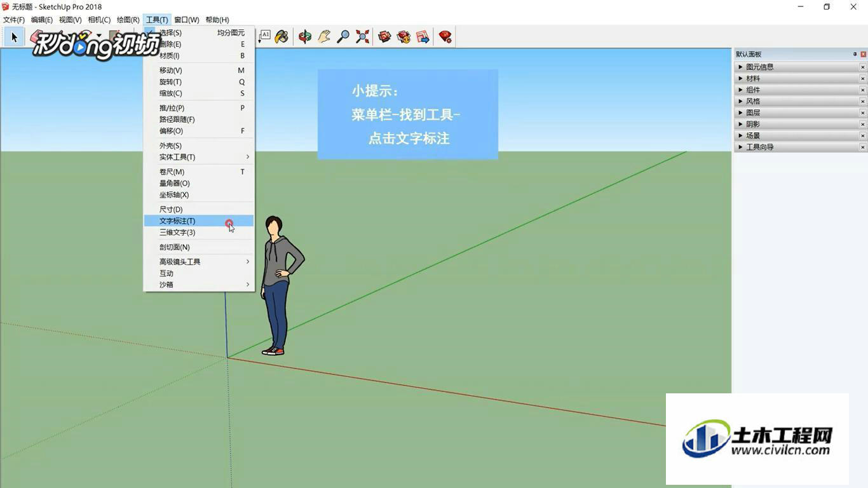868x488 pixels.
Task: Activate the Orbit tool icon
Action: coord(305,36)
